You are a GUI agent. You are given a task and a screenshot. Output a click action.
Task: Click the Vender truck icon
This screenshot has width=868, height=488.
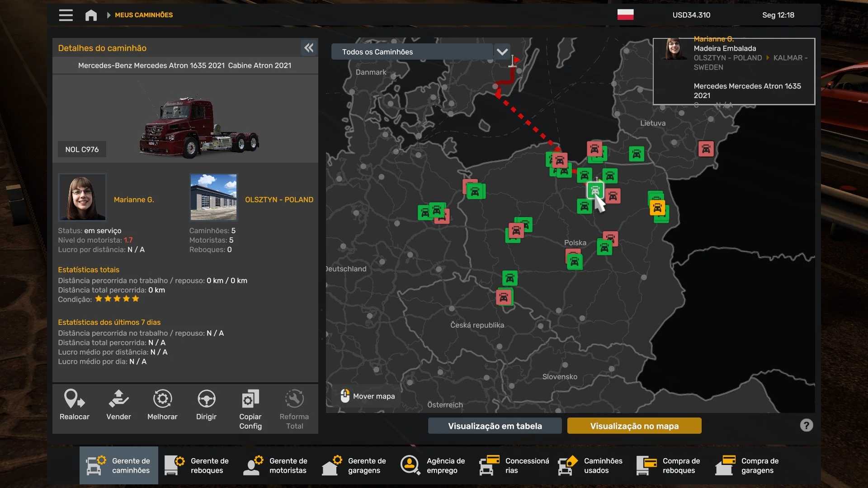pyautogui.click(x=118, y=399)
